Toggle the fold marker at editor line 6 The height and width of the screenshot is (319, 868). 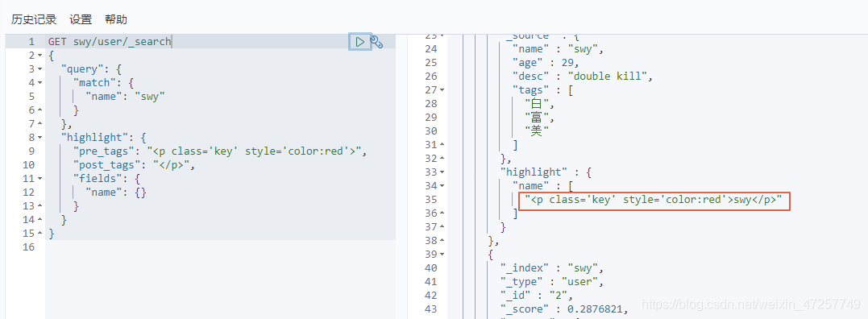pos(39,110)
